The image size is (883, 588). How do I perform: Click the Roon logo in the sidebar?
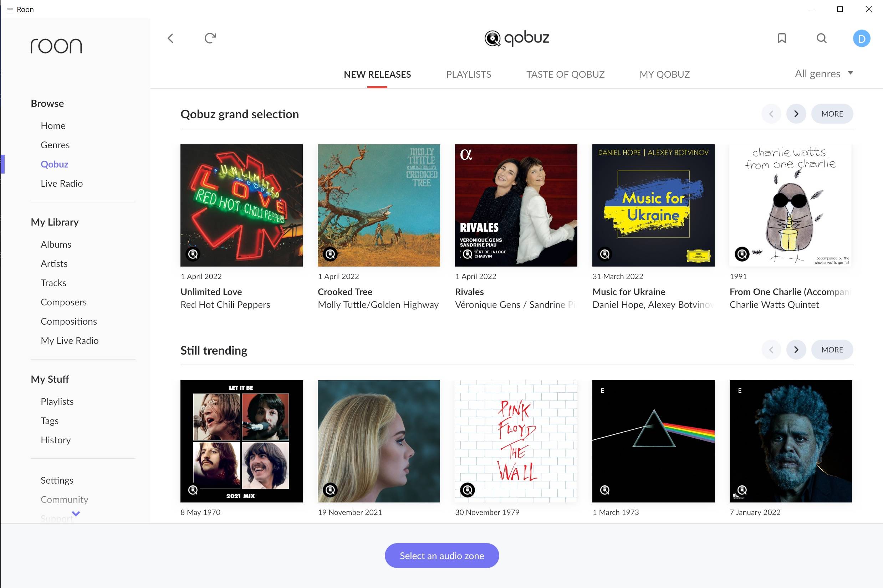(56, 46)
